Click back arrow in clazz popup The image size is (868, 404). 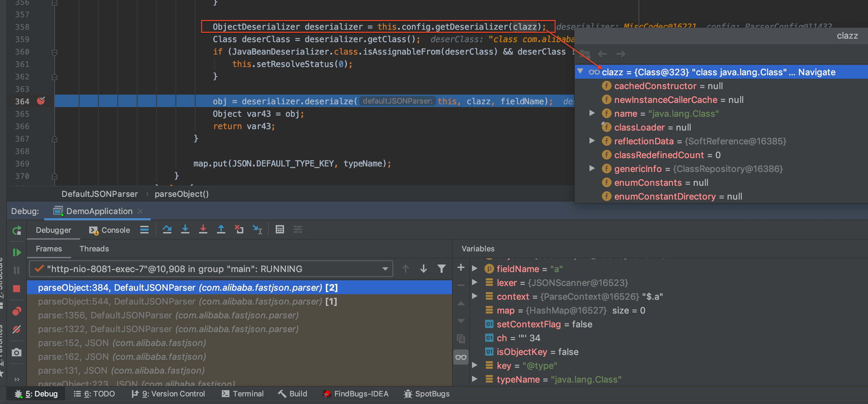tap(602, 54)
